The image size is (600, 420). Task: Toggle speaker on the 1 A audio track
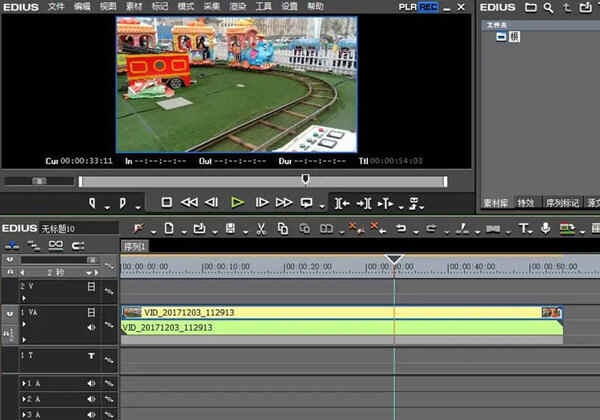[91, 383]
